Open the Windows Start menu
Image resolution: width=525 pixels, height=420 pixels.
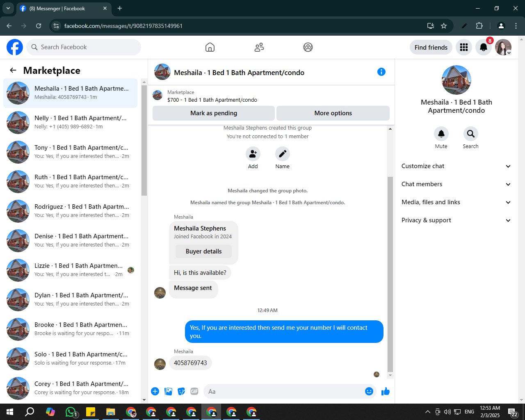pos(10,412)
